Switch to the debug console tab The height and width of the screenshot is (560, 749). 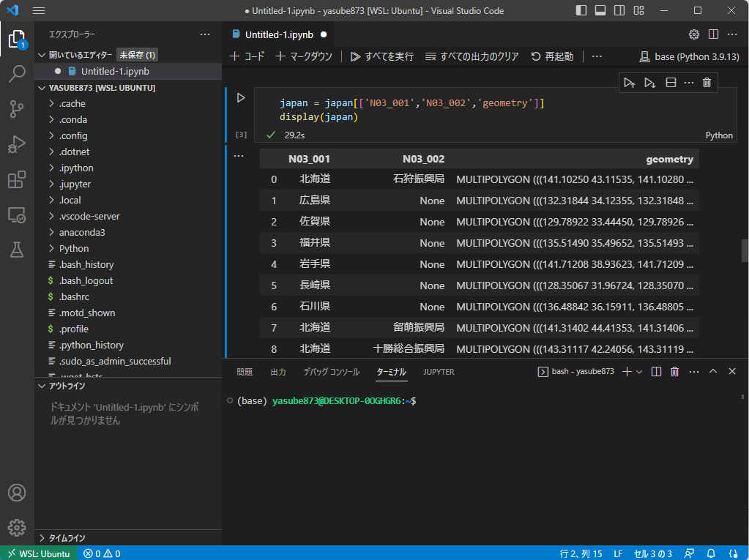click(x=332, y=372)
